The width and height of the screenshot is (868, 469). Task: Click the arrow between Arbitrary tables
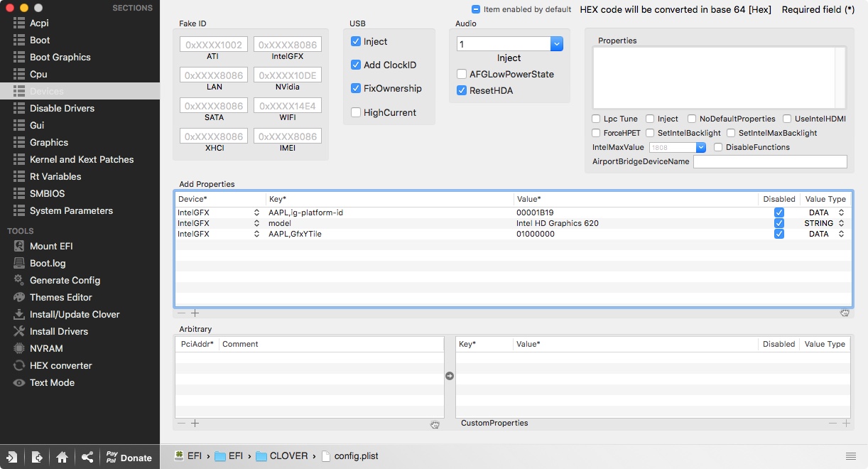point(450,376)
